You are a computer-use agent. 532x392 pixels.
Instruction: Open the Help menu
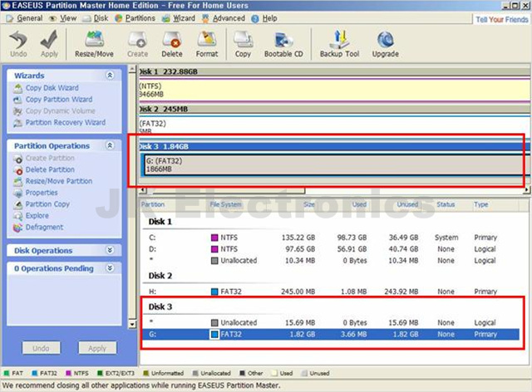point(264,18)
